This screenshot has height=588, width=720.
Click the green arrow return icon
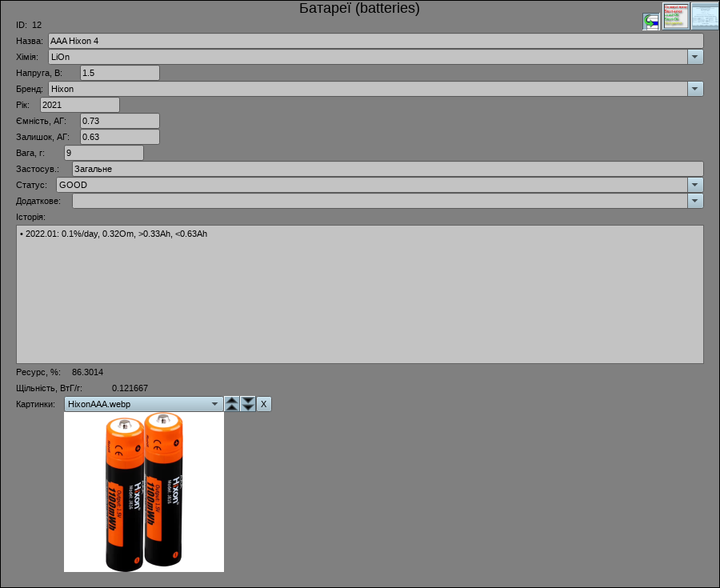click(651, 22)
